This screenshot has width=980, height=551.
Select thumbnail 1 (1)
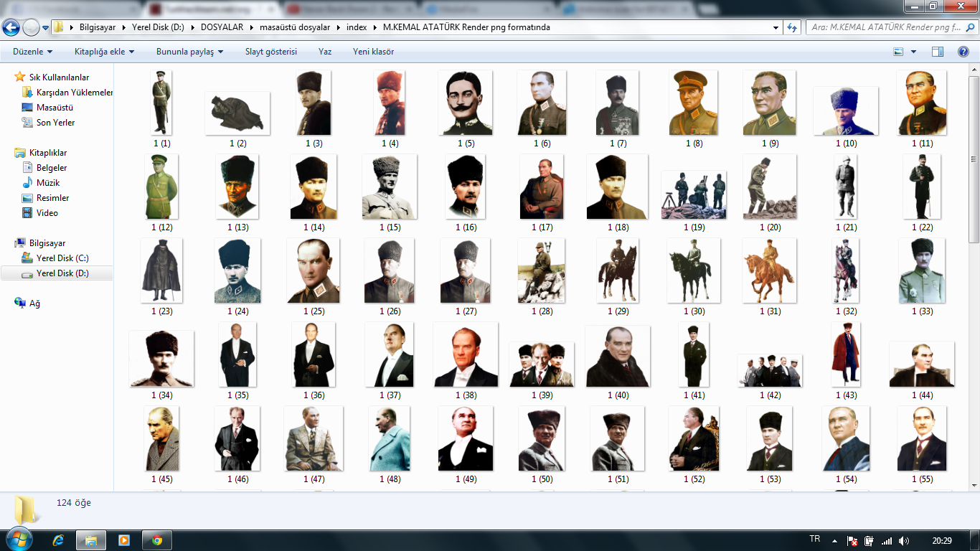161,103
